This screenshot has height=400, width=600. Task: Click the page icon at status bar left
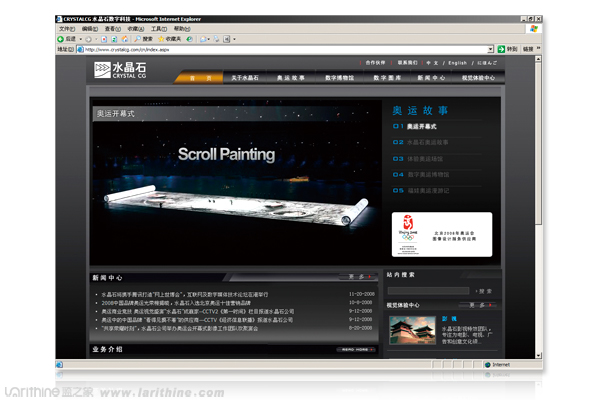coord(59,365)
